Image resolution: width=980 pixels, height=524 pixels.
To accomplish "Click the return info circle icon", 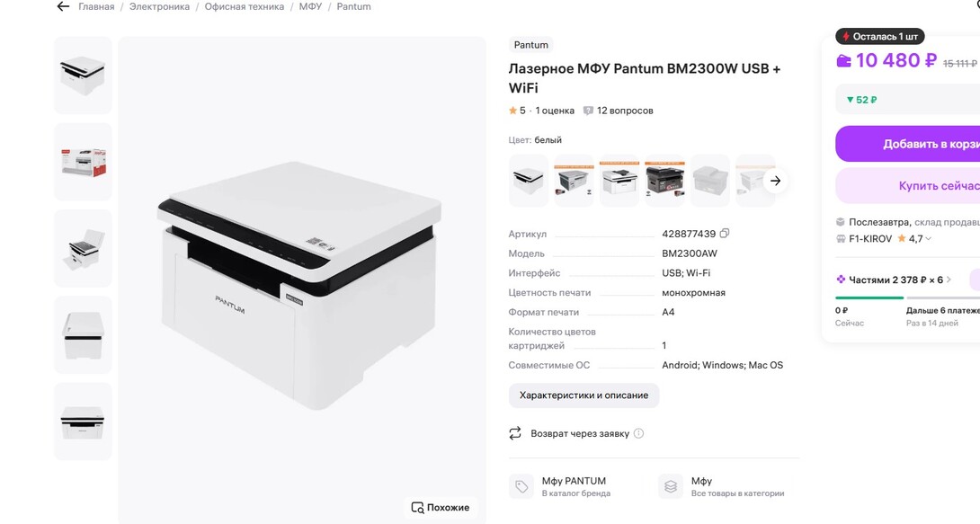I will pos(639,433).
